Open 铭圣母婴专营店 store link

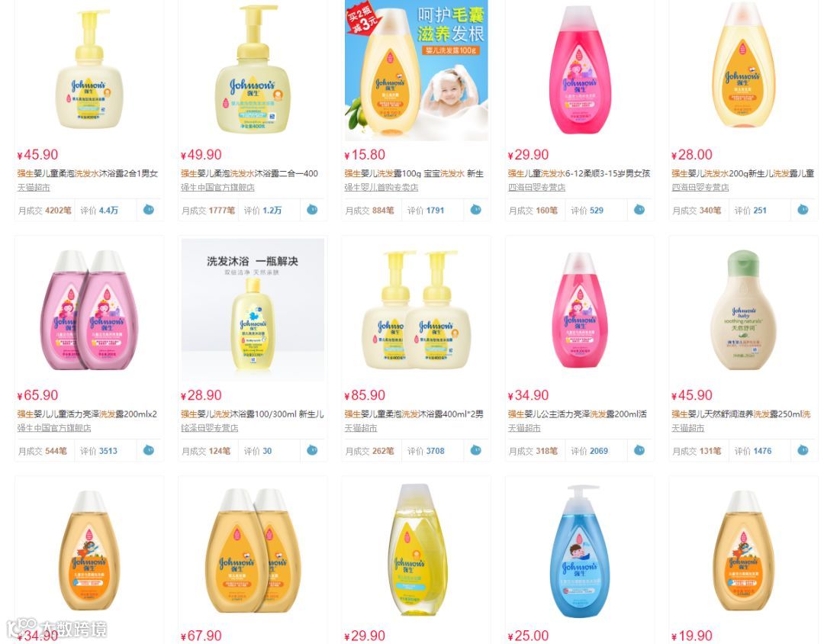pos(209,429)
